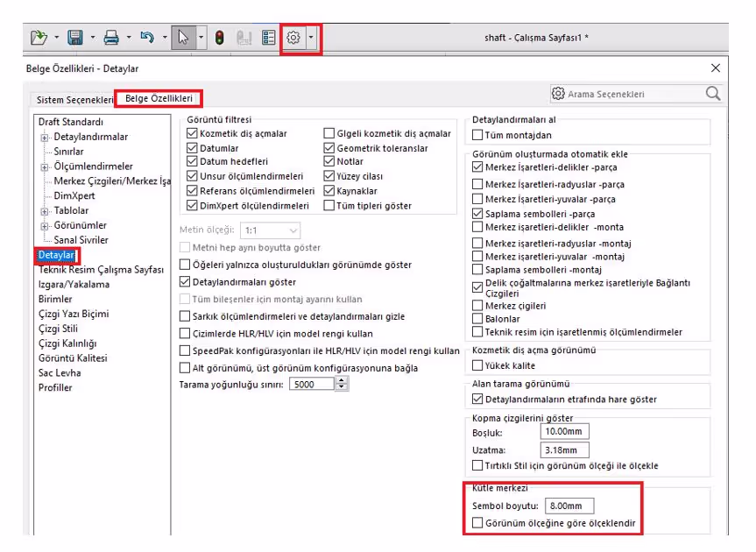Click the Uzatma 3.18mm field
Viewport: 756px width, 552px height.
click(x=564, y=449)
